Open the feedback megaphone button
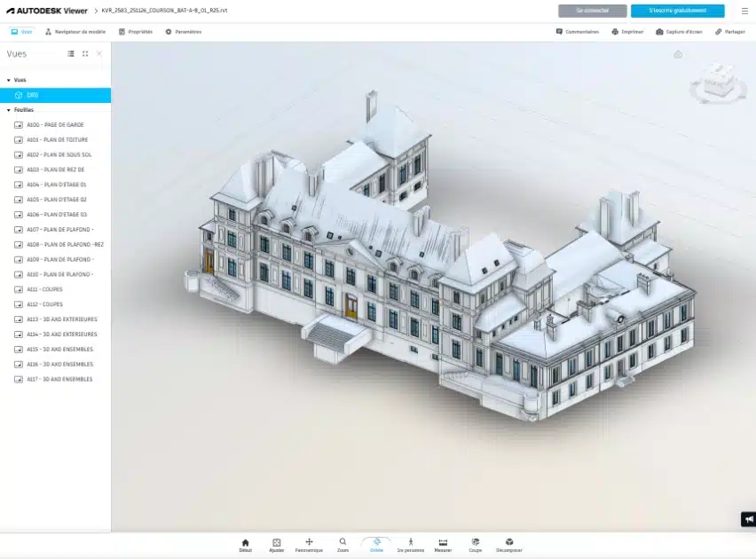The width and height of the screenshot is (756, 559). [748, 519]
